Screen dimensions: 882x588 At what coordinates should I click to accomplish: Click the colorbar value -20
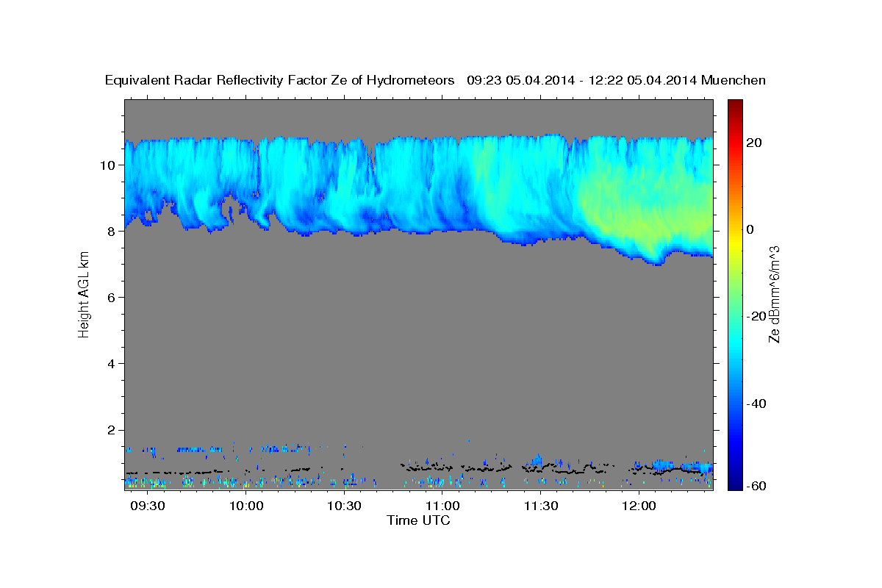tap(757, 316)
